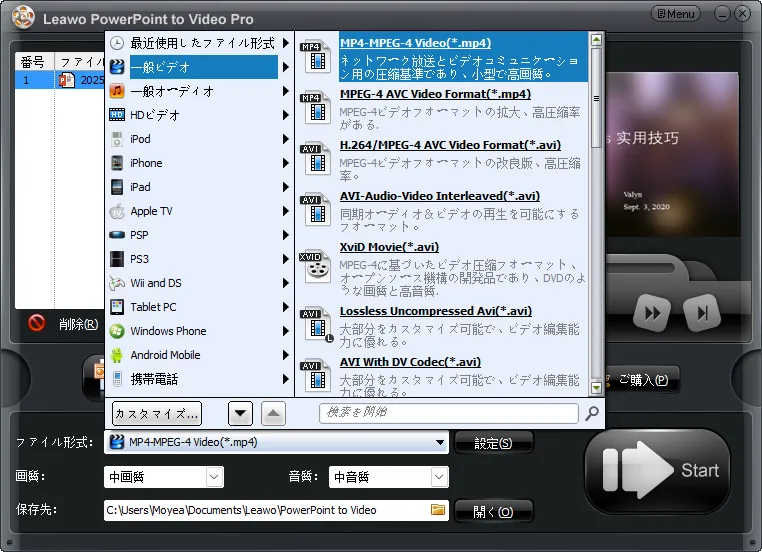The height and width of the screenshot is (552, 762).
Task: Click the category list down arrow button
Action: [240, 414]
